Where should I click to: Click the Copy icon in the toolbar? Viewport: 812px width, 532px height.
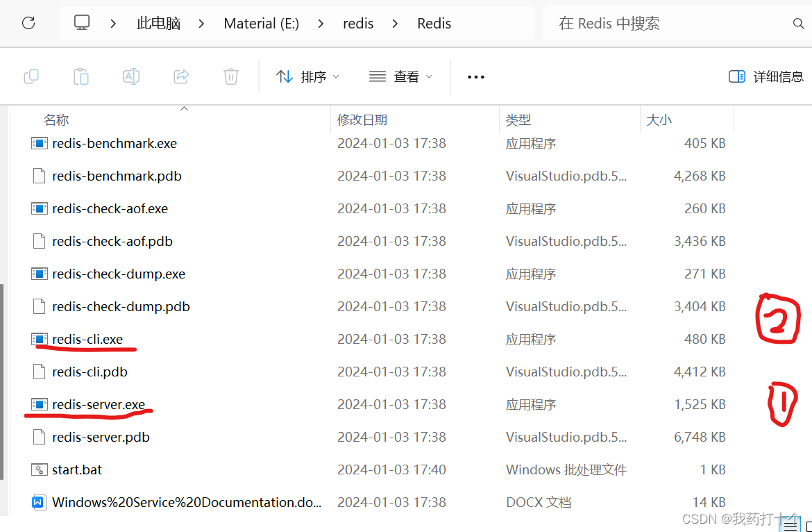pyautogui.click(x=31, y=76)
